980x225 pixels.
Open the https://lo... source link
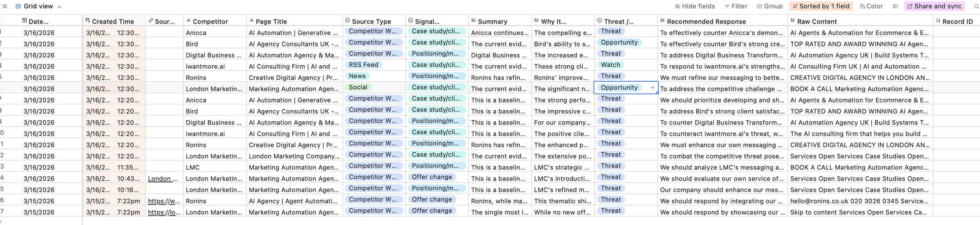point(164,212)
